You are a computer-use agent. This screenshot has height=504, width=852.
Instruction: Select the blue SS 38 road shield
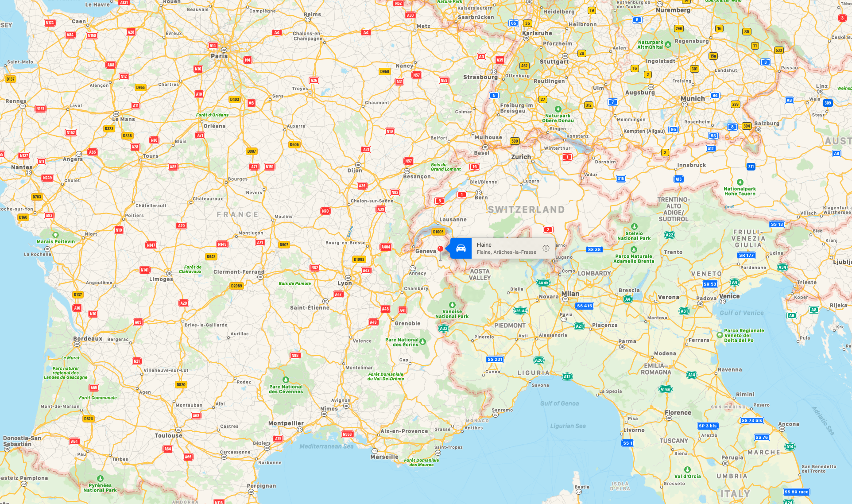tap(594, 250)
